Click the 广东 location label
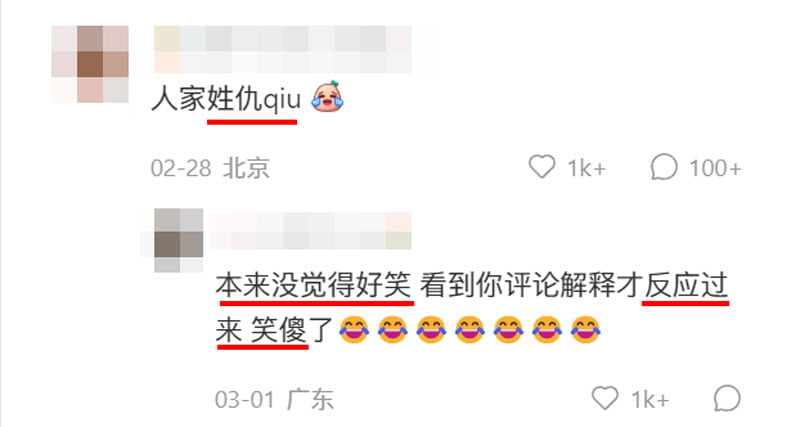Image resolution: width=800 pixels, height=427 pixels. 310,399
